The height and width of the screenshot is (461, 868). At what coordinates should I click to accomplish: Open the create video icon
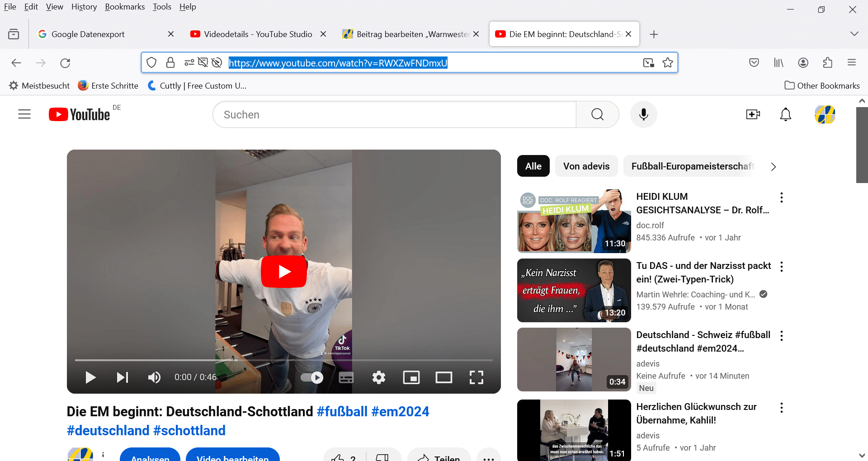(x=753, y=114)
